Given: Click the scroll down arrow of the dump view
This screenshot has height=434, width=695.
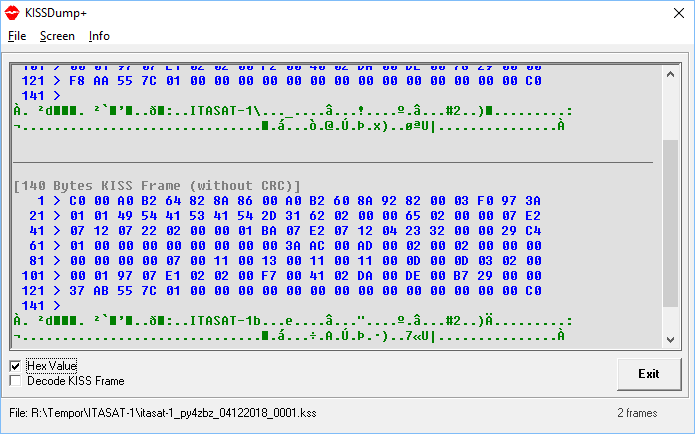Looking at the screenshot, I should (670, 340).
